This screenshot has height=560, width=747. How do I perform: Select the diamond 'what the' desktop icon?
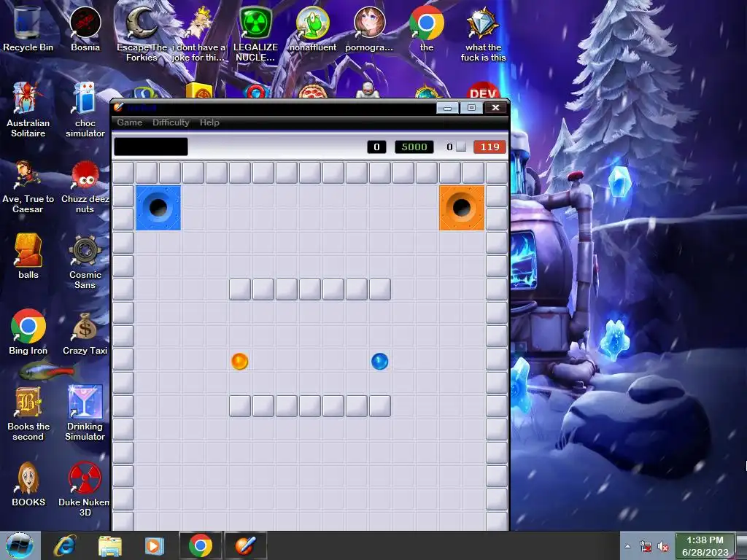(x=483, y=34)
